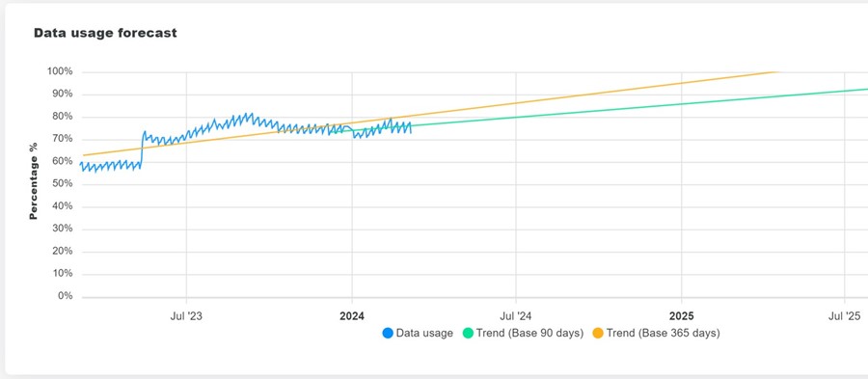This screenshot has height=379, width=868.
Task: Select the Jul '25 axis tick label
Action: (844, 316)
